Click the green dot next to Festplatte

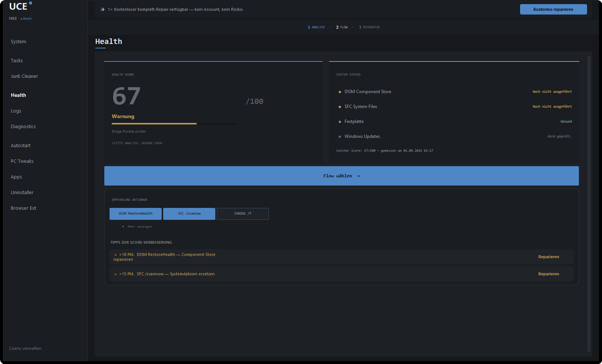(x=340, y=122)
